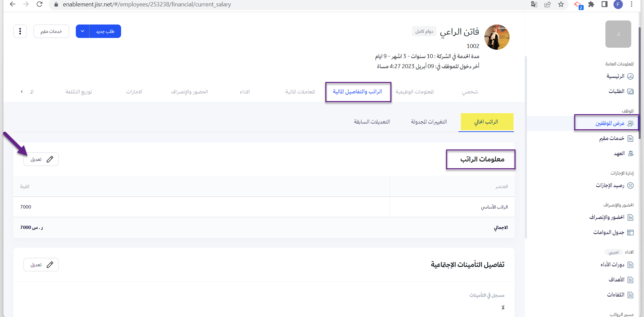This screenshot has width=644, height=317.
Task: Open the الراتب والتفاصيل المالية tab
Action: click(x=358, y=92)
